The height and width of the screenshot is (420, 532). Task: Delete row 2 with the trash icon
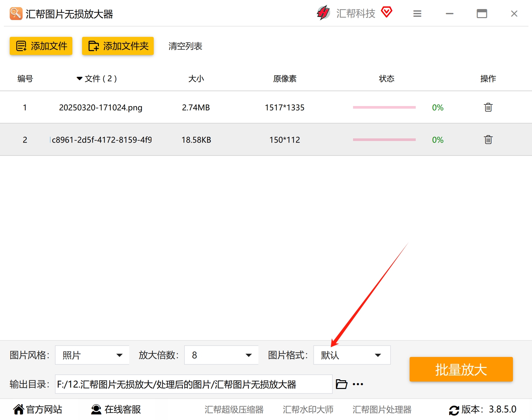point(488,140)
